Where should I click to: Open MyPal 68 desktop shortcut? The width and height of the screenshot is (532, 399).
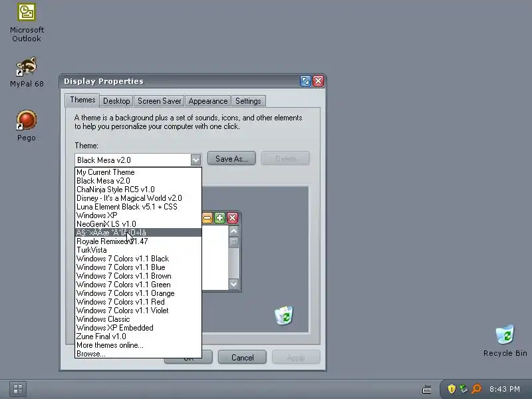pyautogui.click(x=27, y=72)
